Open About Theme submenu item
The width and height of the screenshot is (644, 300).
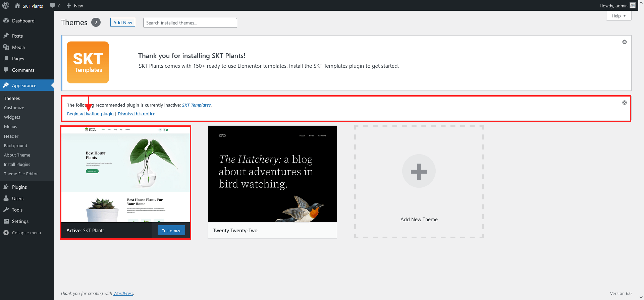[17, 155]
